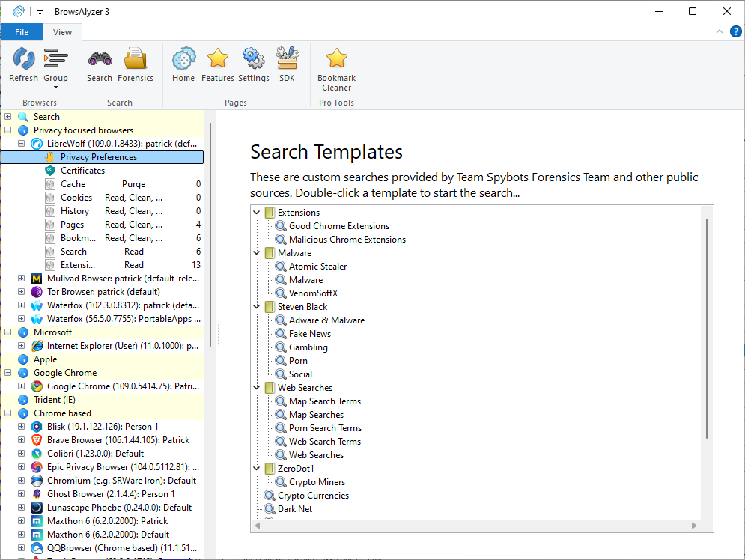Click the Epic Privacy Browser icon
745x560 pixels.
click(37, 467)
